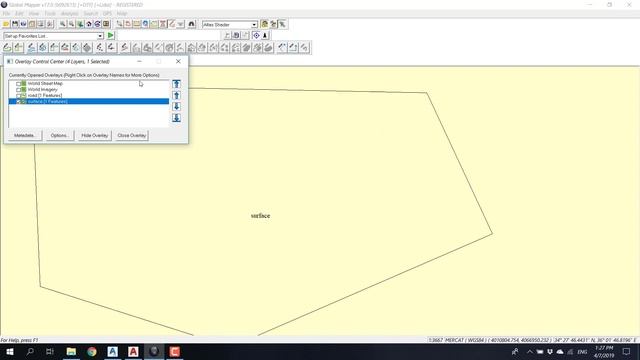The image size is (640, 360).
Task: Select the surface [1 Features] overlay row
Action: [89, 101]
